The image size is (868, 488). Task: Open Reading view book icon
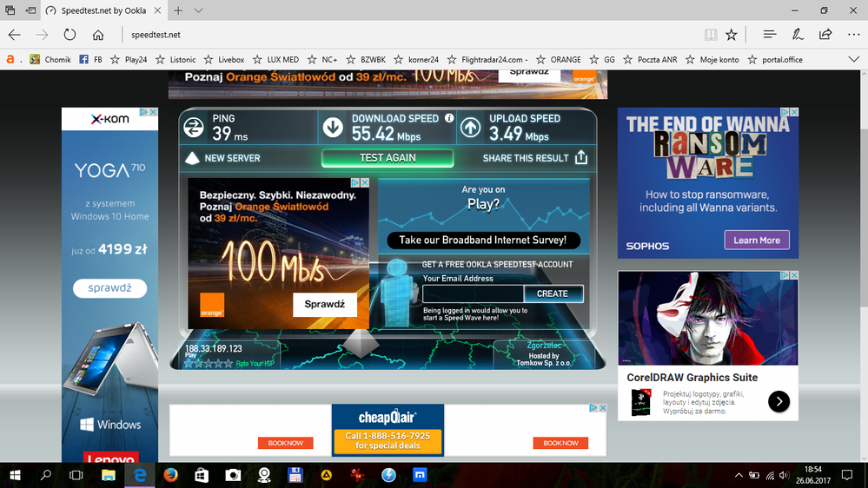711,35
